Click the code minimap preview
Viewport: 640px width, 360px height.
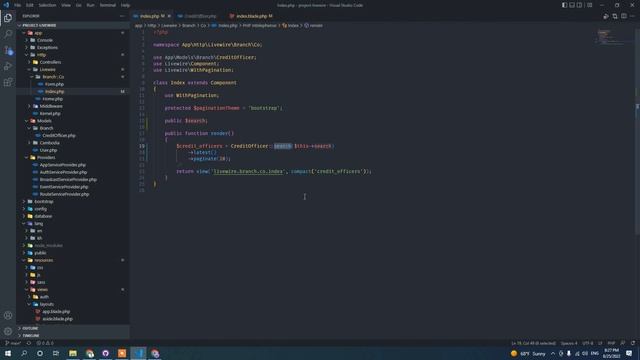click(x=610, y=37)
